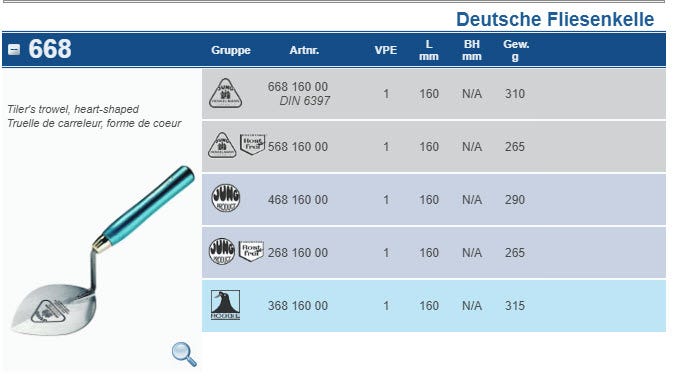Click the VPE column header
Screen dimensions: 673x376
click(x=386, y=50)
